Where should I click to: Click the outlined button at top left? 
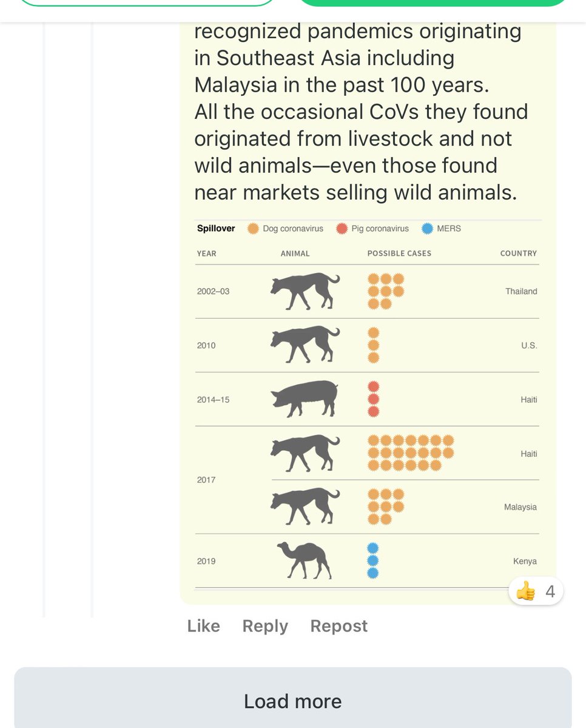146,2
